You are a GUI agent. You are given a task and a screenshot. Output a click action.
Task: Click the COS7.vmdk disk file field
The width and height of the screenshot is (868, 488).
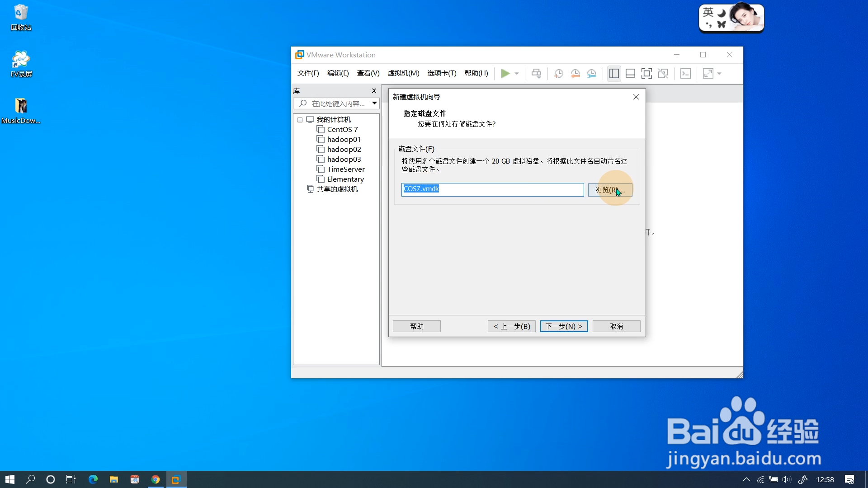coord(492,189)
